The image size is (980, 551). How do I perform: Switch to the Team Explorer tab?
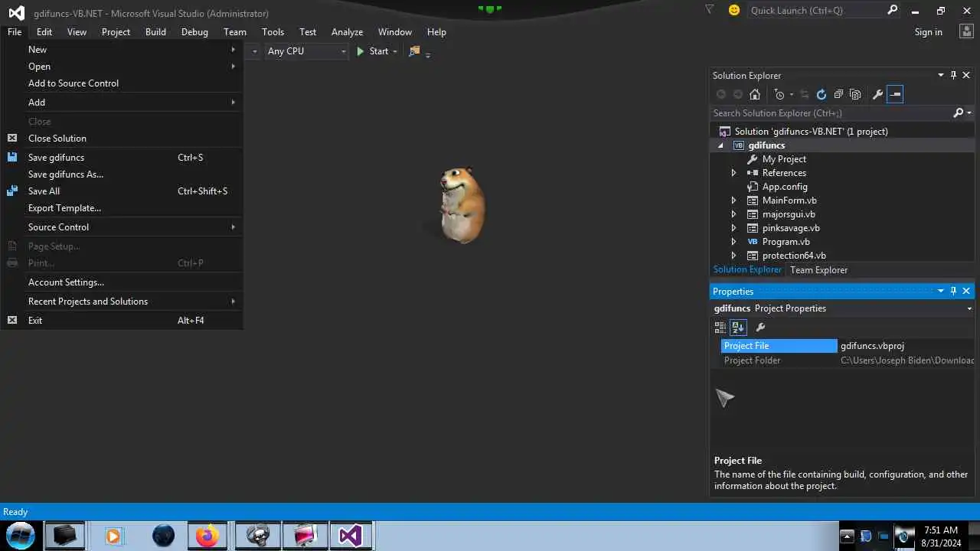click(x=818, y=270)
